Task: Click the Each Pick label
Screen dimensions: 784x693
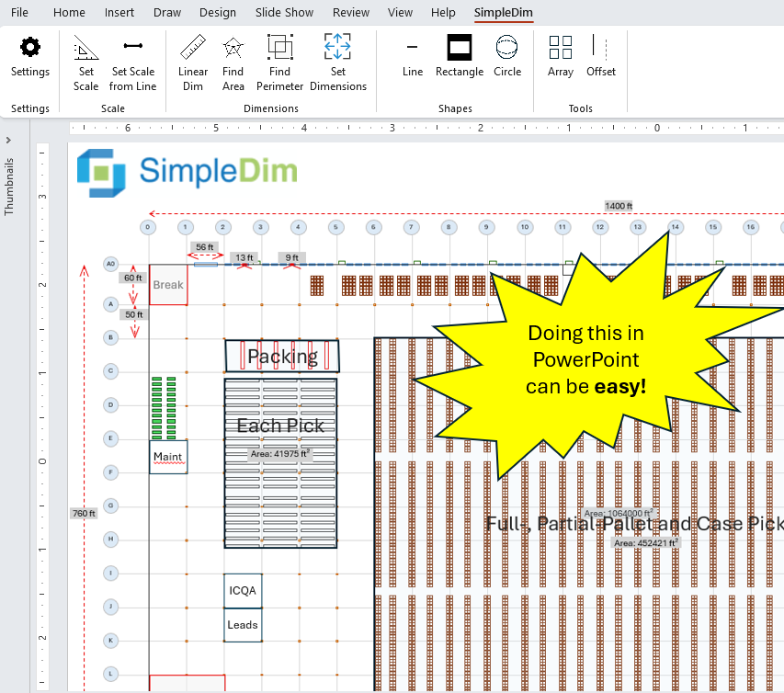Action: pos(280,426)
